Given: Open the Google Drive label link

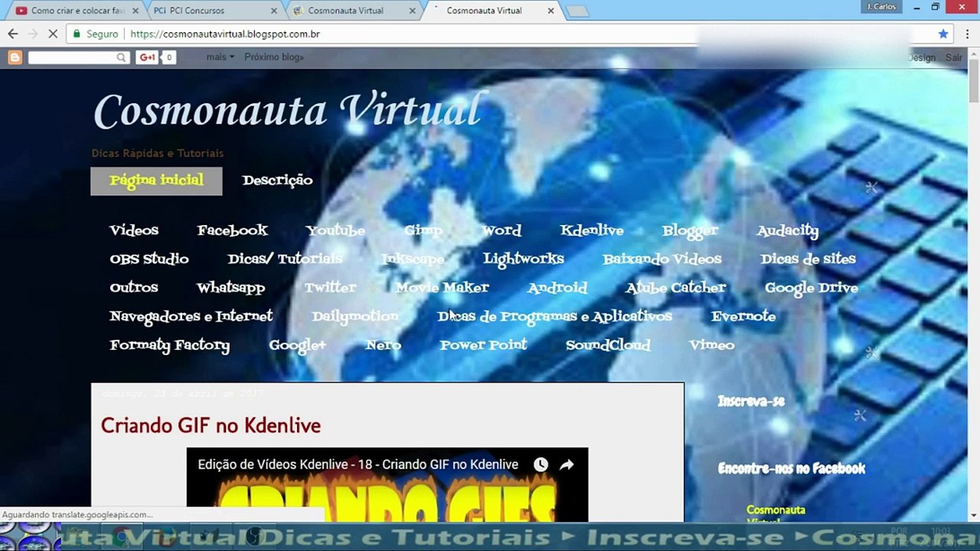Looking at the screenshot, I should click(812, 288).
